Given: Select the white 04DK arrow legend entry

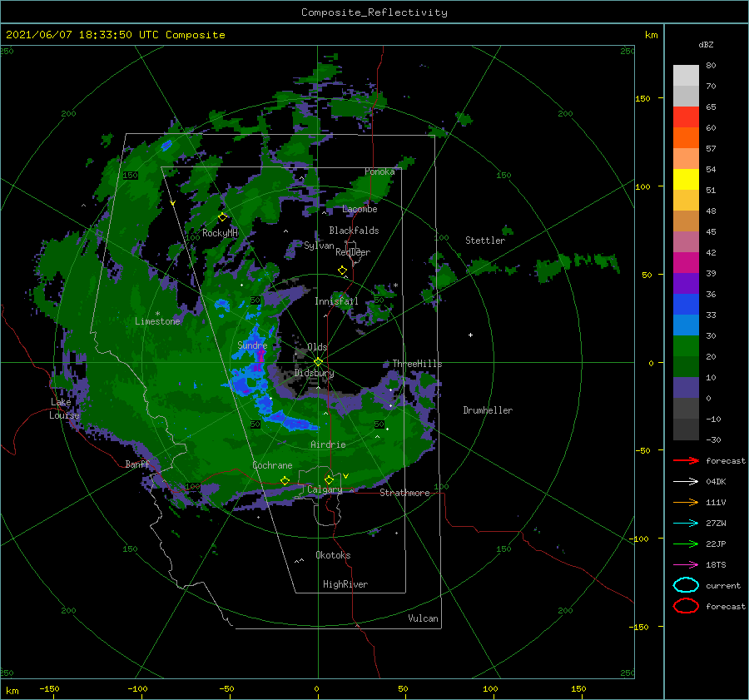Looking at the screenshot, I should pyautogui.click(x=686, y=482).
